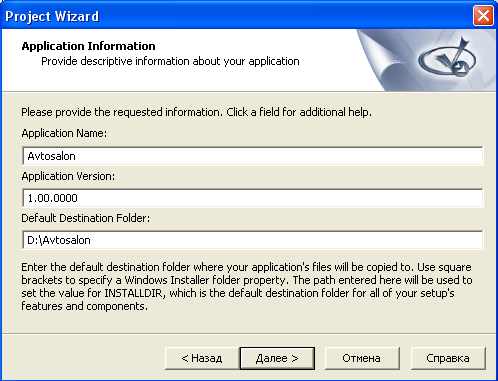
Task: Click the Далее > button
Action: pyautogui.click(x=277, y=358)
